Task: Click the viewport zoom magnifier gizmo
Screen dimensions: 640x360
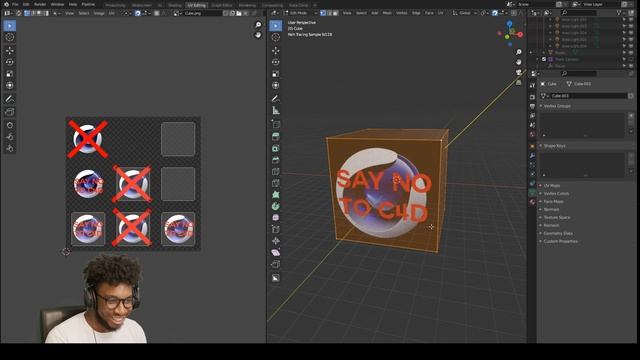Action: 518,52
